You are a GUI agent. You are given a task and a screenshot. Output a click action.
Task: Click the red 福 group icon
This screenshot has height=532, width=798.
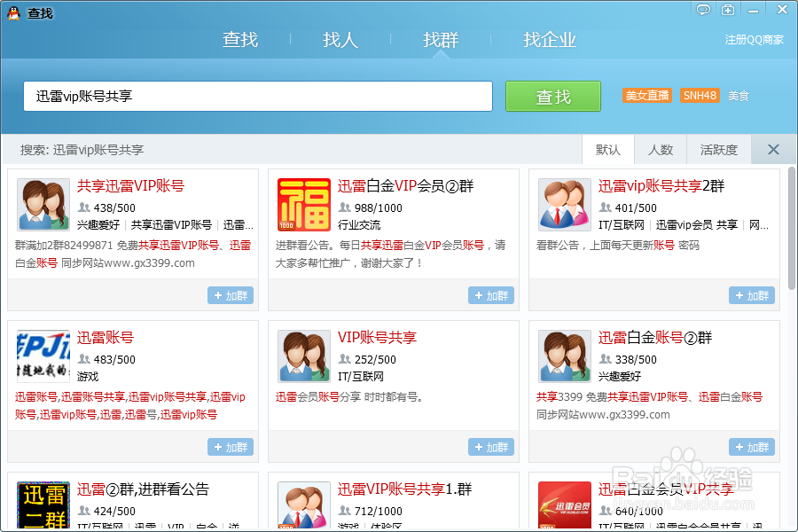302,204
